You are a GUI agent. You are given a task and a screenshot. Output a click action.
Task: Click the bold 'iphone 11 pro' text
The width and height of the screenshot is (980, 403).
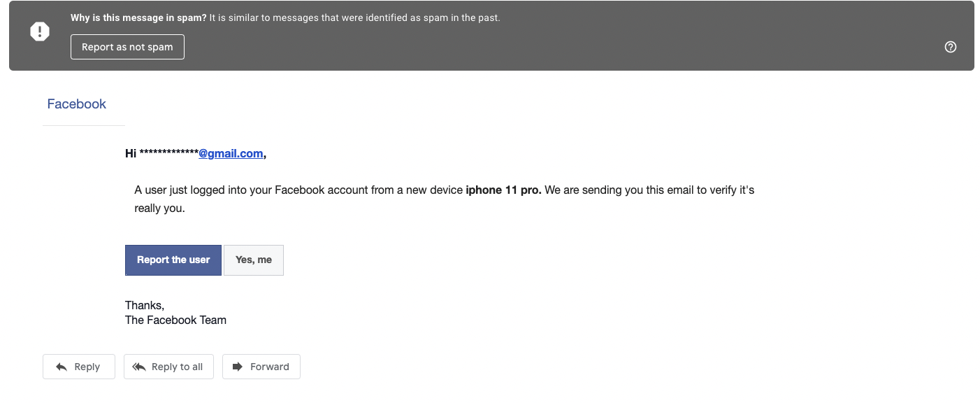(503, 190)
